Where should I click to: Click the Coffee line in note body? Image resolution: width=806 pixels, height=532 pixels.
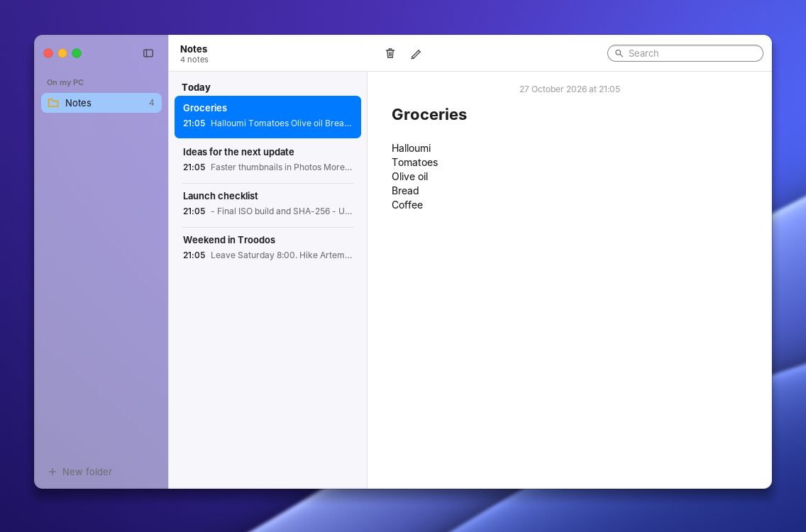pos(407,205)
